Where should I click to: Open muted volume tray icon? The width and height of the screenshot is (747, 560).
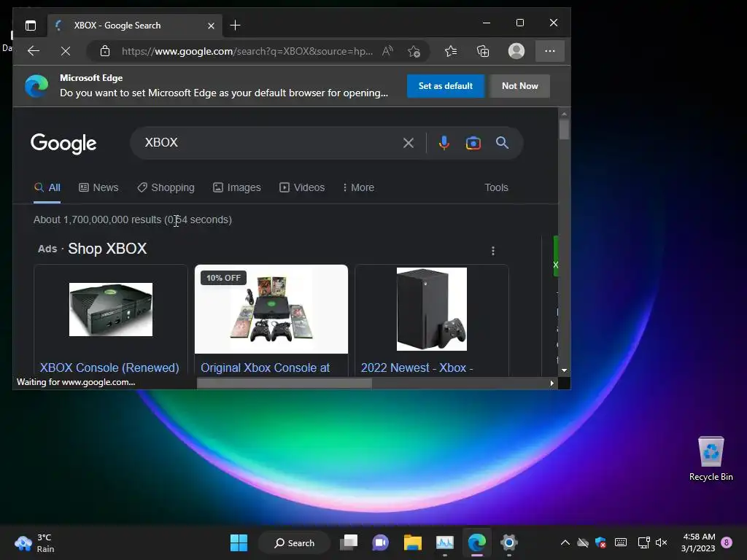coord(661,542)
